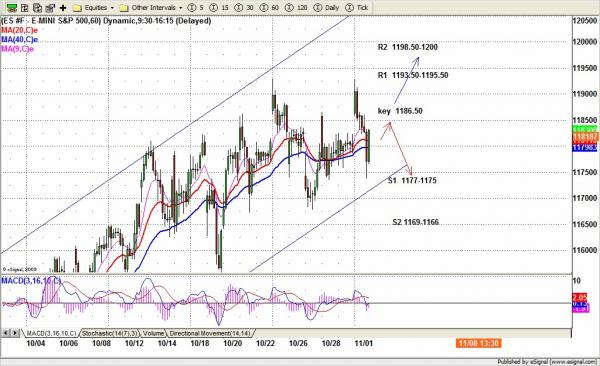Click the blue 1179.83 price marker

(x=585, y=148)
